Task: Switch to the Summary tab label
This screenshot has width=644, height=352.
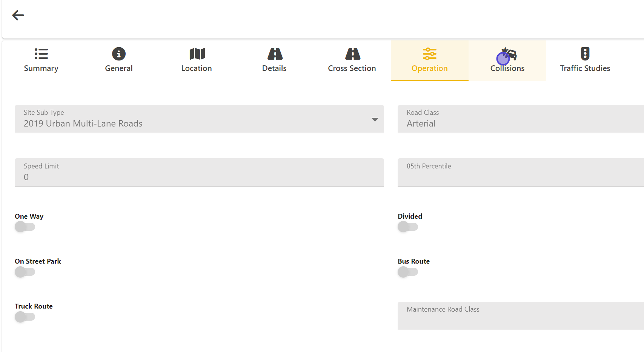Action: click(x=41, y=68)
